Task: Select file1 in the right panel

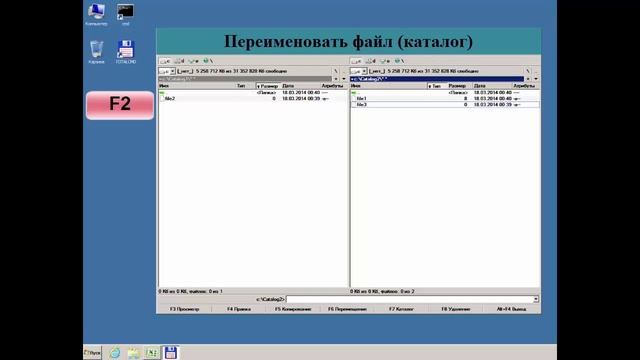Action: point(445,99)
